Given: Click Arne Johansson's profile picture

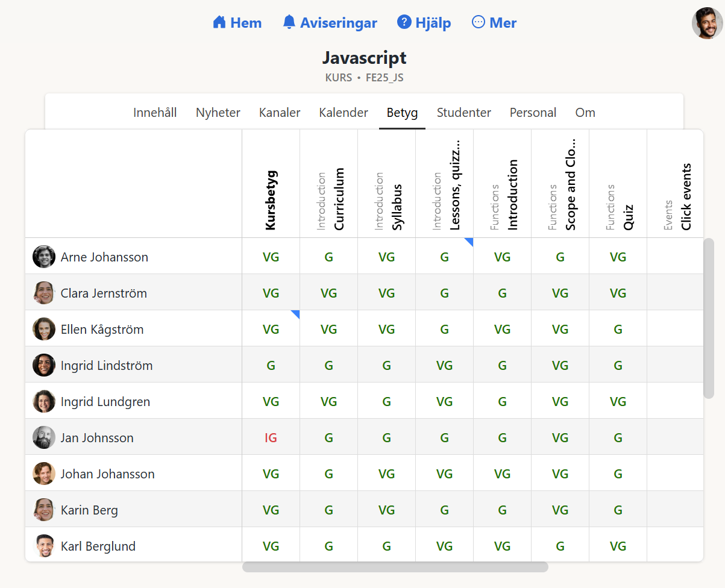Looking at the screenshot, I should click(44, 257).
